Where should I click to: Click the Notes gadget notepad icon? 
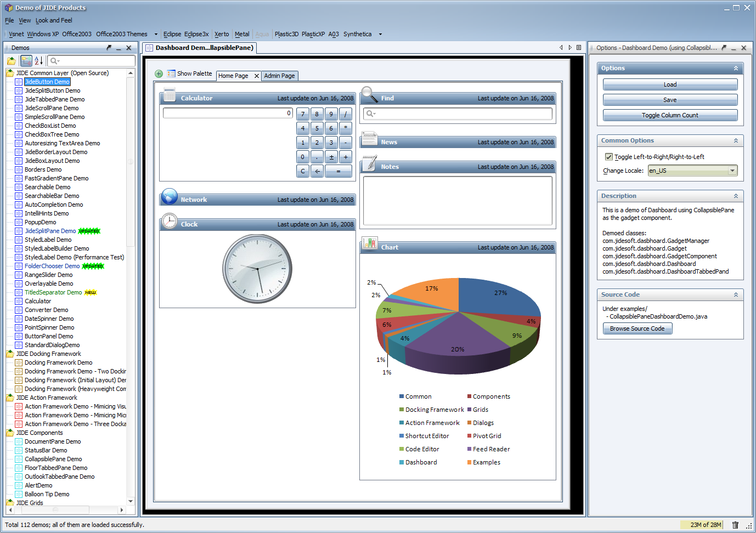(369, 163)
